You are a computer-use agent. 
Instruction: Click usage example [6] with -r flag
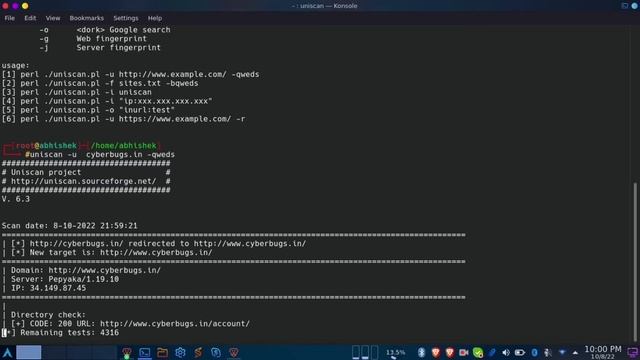click(x=124, y=119)
